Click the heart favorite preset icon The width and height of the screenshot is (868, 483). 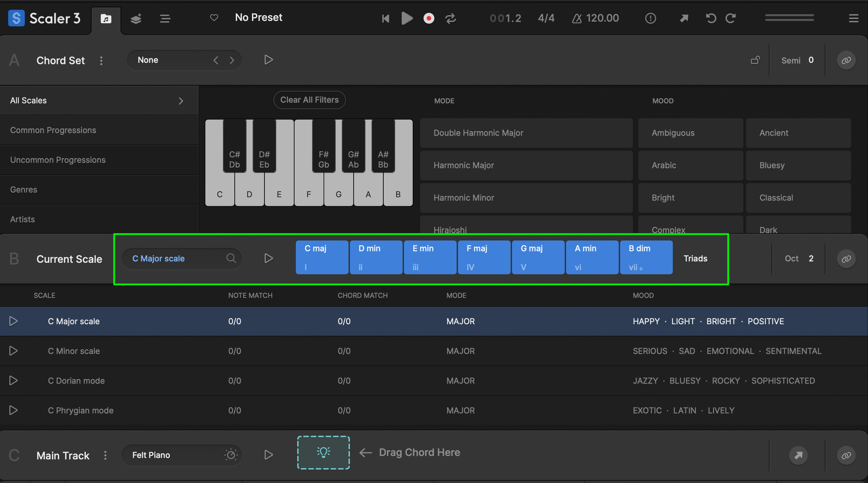[214, 18]
